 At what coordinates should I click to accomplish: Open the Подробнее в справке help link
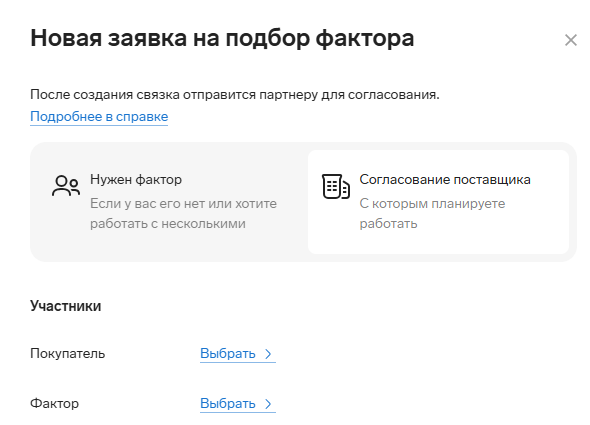pyautogui.click(x=99, y=117)
